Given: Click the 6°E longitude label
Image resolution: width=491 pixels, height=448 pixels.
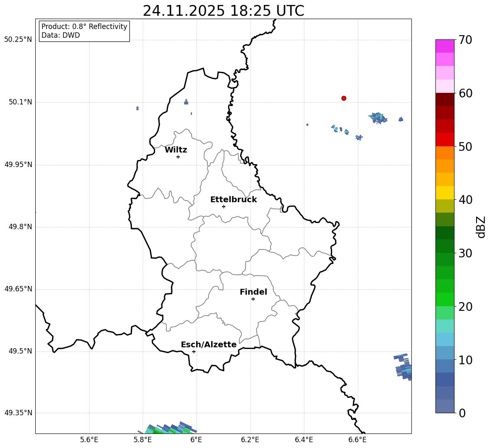Looking at the screenshot, I should pyautogui.click(x=196, y=440).
